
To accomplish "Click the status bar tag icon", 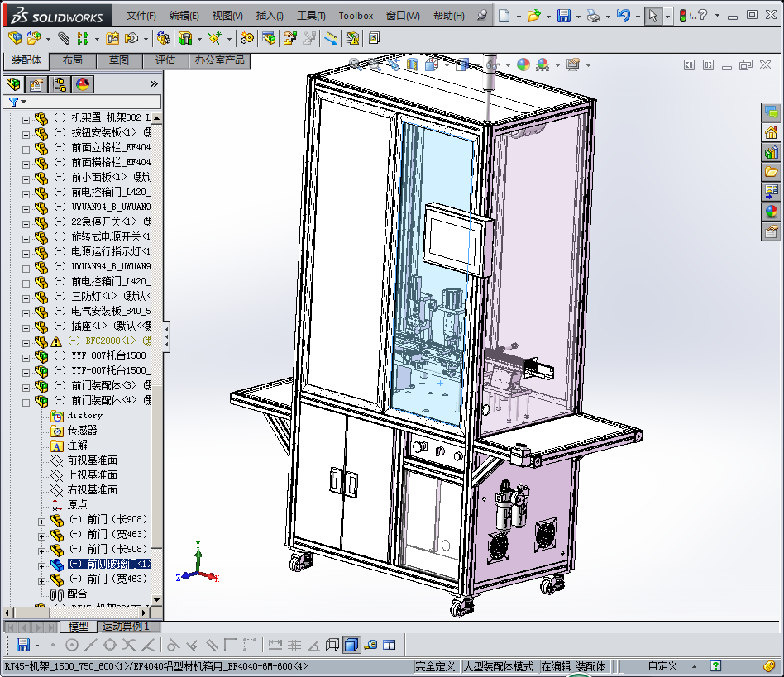I will pyautogui.click(x=769, y=666).
